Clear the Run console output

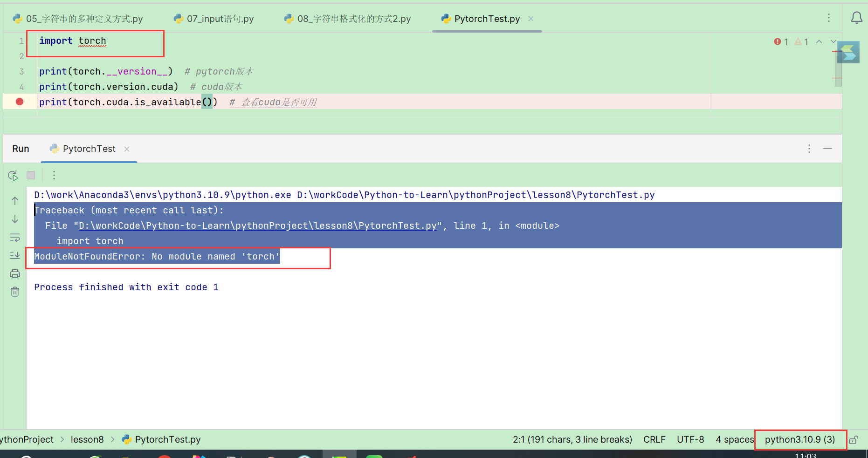click(14, 291)
